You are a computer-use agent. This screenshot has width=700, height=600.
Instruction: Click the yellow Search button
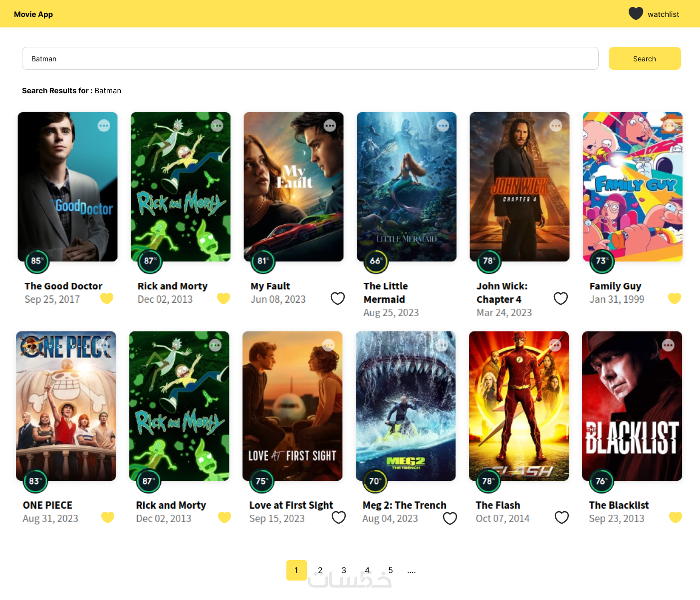645,58
